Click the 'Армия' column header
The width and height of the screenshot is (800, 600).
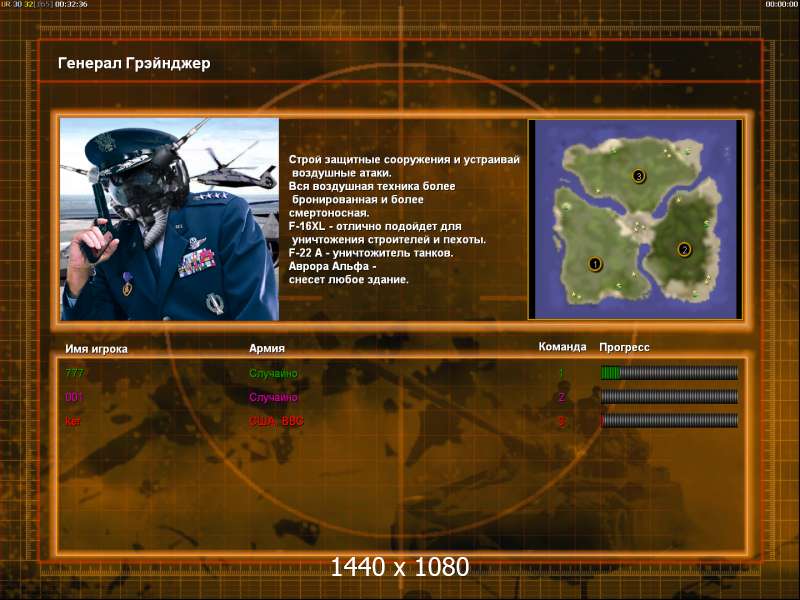point(267,348)
